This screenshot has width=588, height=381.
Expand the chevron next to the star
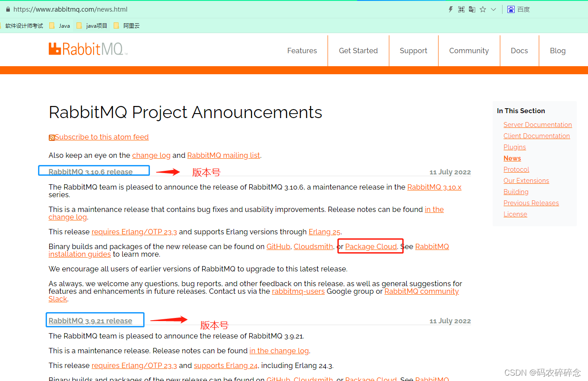[x=494, y=9]
